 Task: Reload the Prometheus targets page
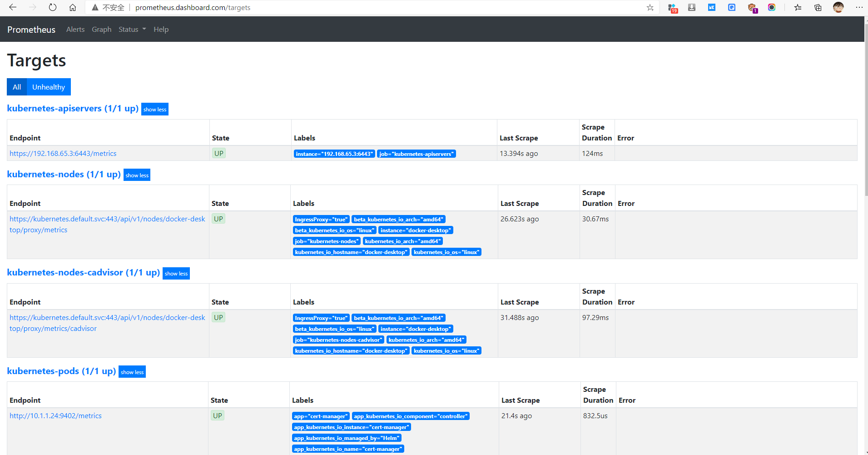[53, 7]
